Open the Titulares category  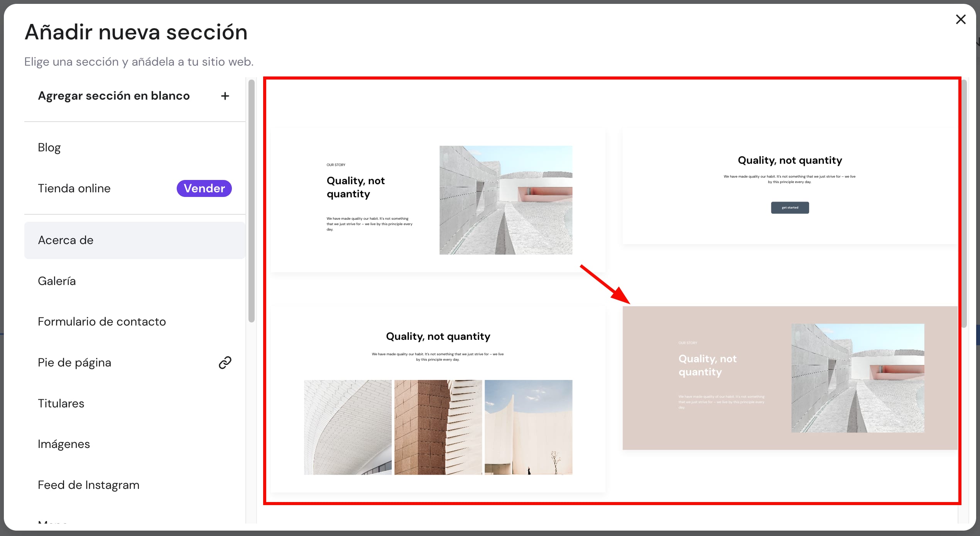click(x=61, y=404)
